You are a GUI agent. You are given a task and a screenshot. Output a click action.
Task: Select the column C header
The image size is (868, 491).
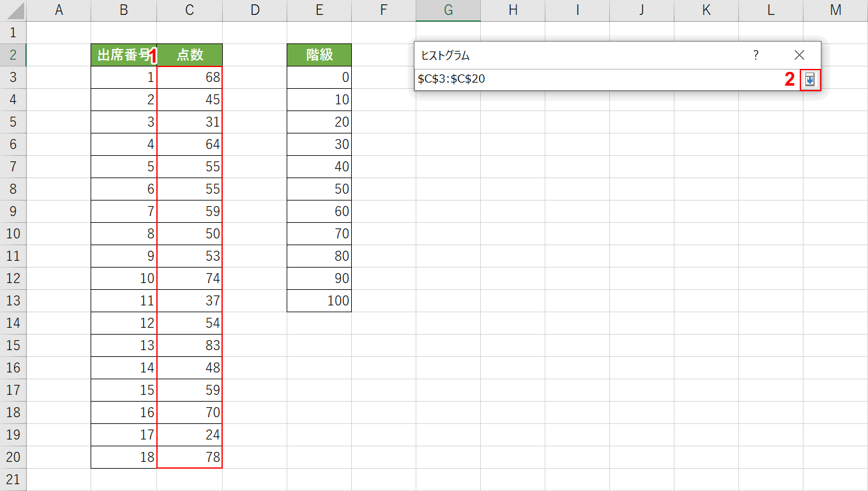(189, 10)
